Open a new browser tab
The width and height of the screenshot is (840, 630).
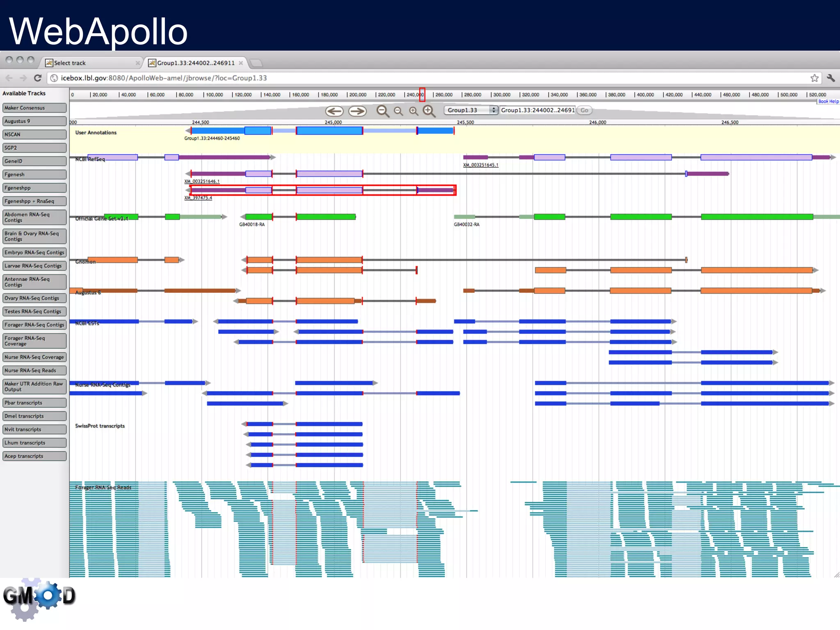256,63
